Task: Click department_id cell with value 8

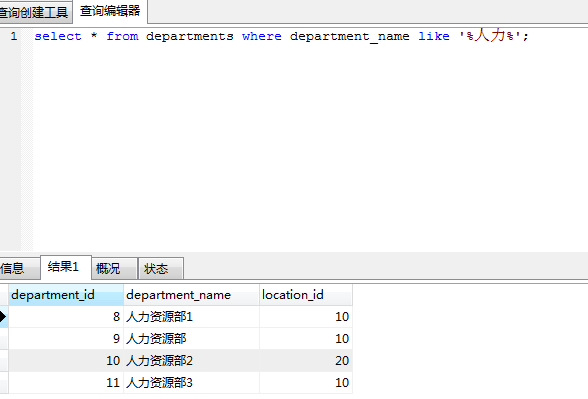Action: click(66, 317)
